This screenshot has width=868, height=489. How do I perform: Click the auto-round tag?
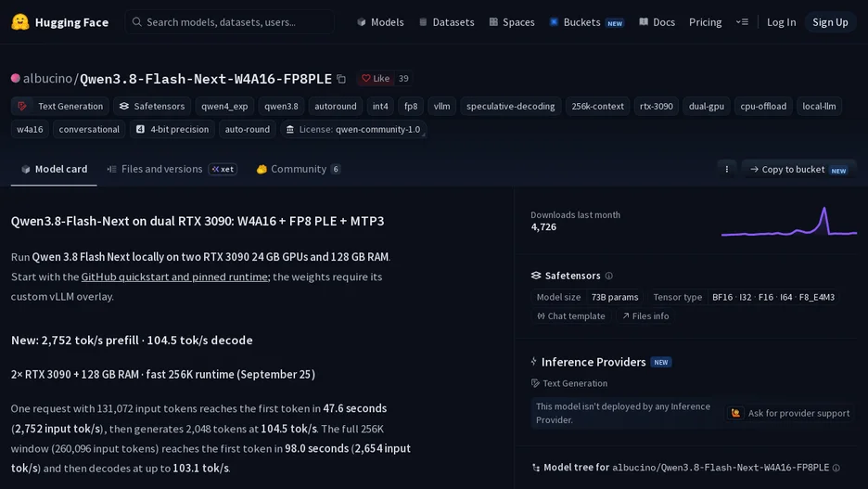pos(248,129)
